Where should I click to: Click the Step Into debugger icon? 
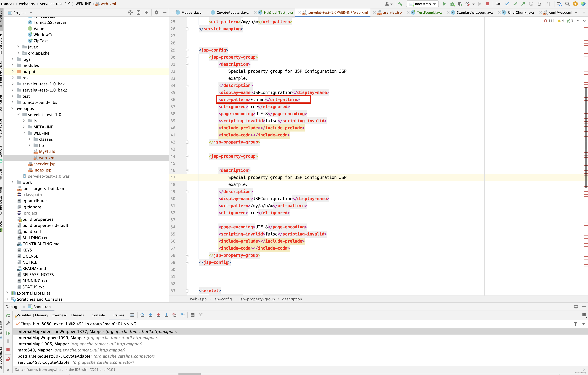(x=150, y=315)
